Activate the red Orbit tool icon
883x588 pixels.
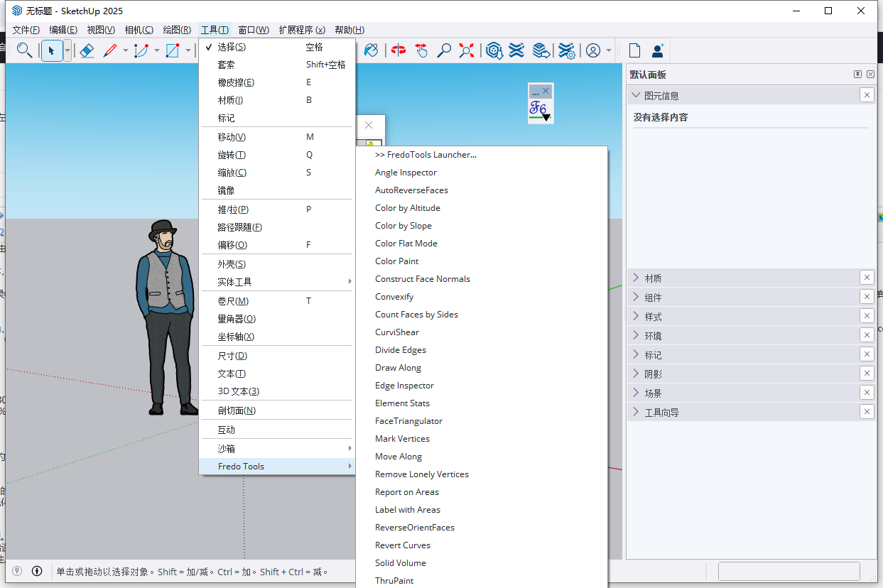pyautogui.click(x=399, y=50)
